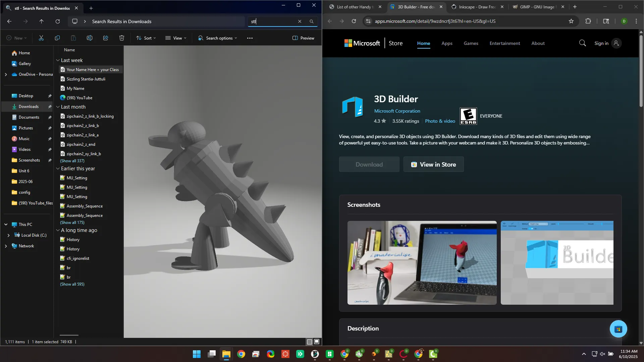This screenshot has height=362, width=644.
Task: Click the Delete trash icon in Explorer
Action: click(x=122, y=38)
